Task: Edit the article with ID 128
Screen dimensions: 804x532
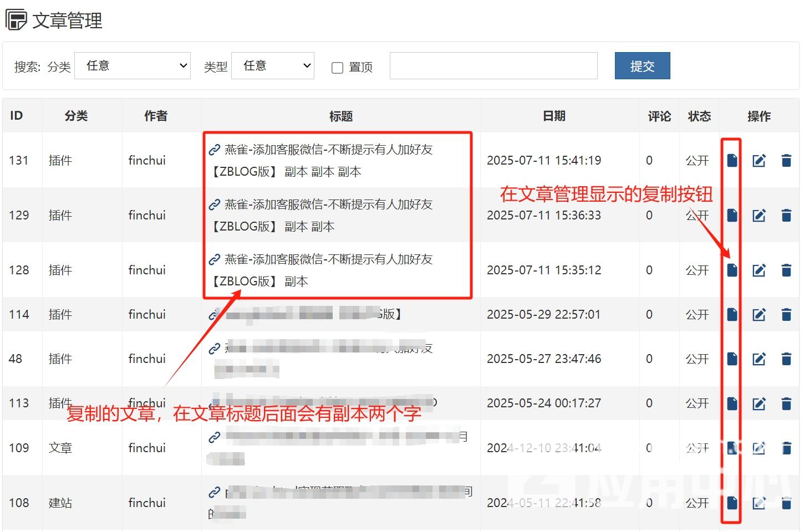Action: pos(759,270)
